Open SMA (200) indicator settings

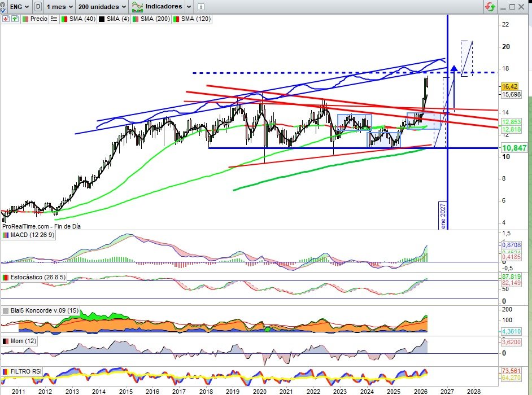[x=155, y=19]
